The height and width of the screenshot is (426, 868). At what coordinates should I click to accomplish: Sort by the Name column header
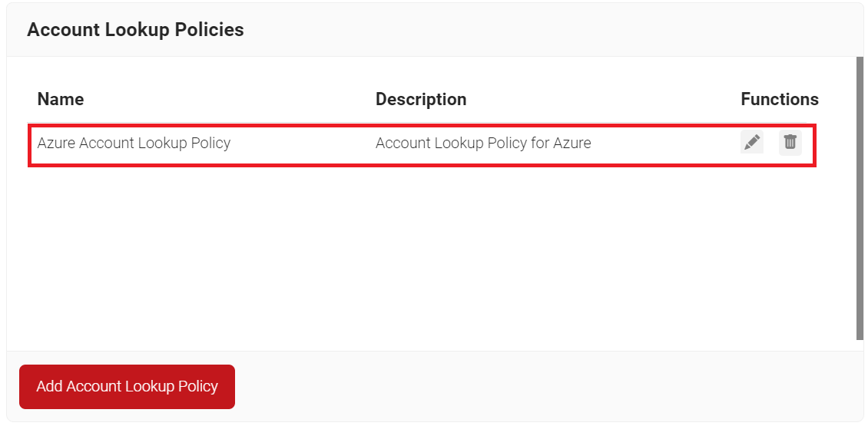pos(61,99)
